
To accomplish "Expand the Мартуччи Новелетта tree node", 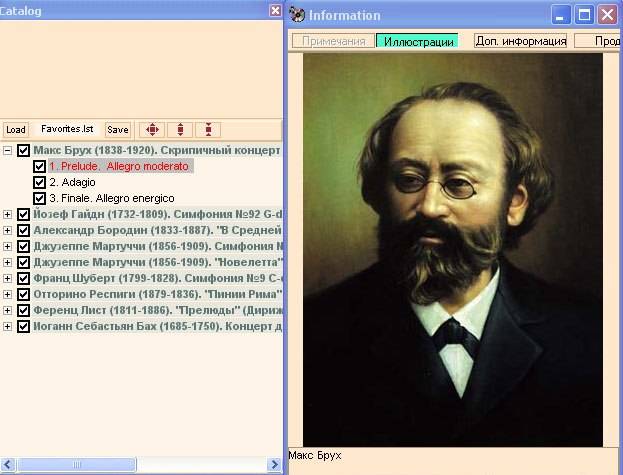I will click(7, 262).
